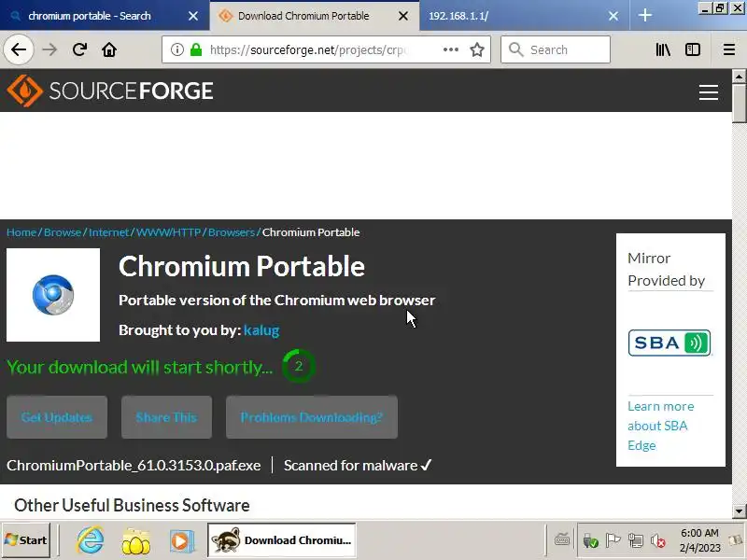Open the Windows Start menu

(26, 540)
